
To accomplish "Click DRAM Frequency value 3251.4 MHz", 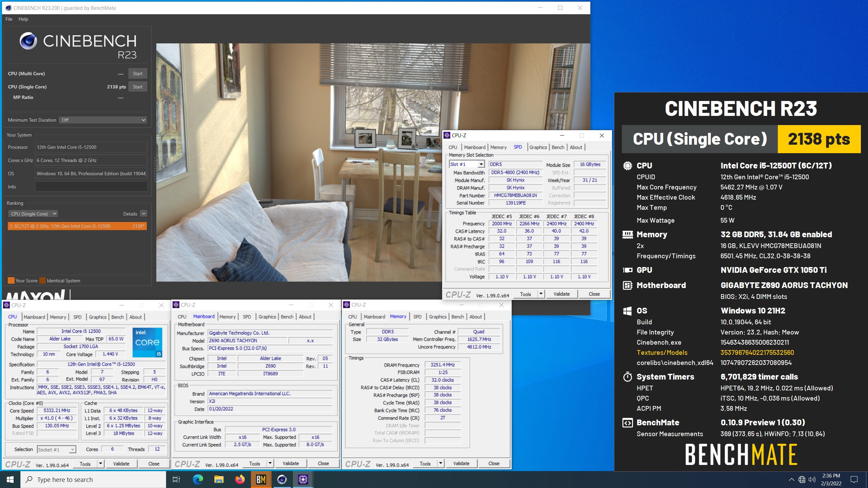I will point(442,365).
